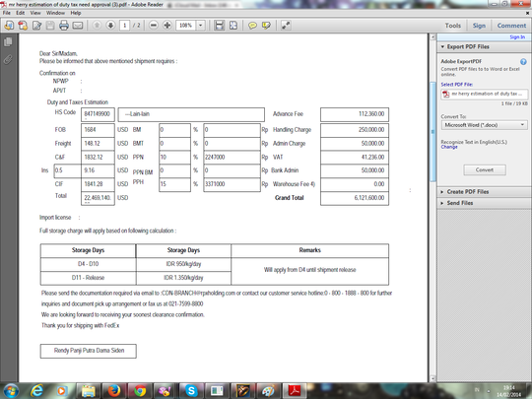This screenshot has width=532, height=399.
Task: Click the Convert button
Action: click(485, 170)
